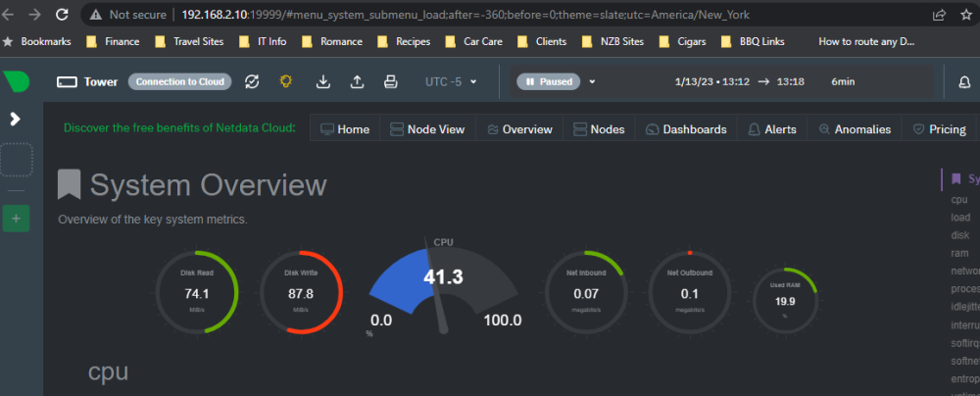Jump to disk in right menu

[x=960, y=235]
